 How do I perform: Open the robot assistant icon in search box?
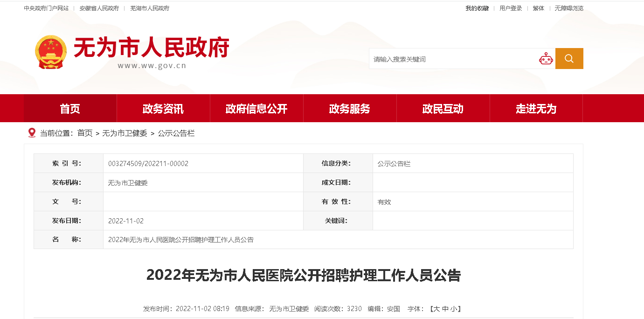pyautogui.click(x=546, y=59)
